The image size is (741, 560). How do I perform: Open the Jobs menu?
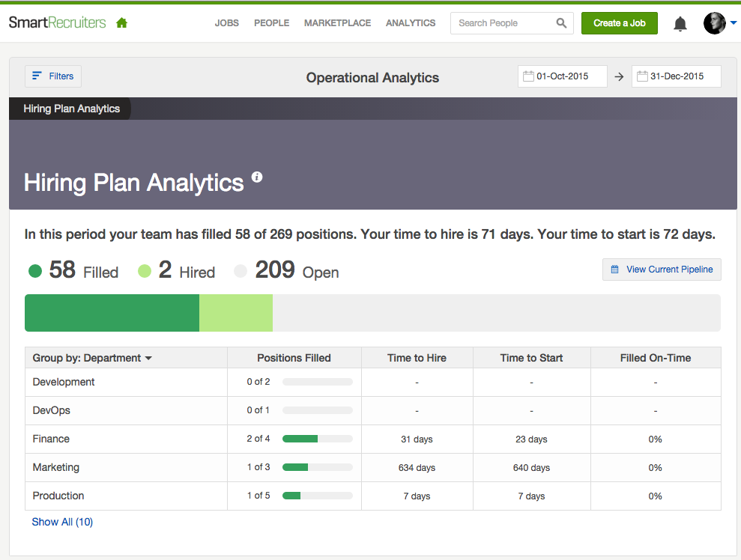[226, 23]
